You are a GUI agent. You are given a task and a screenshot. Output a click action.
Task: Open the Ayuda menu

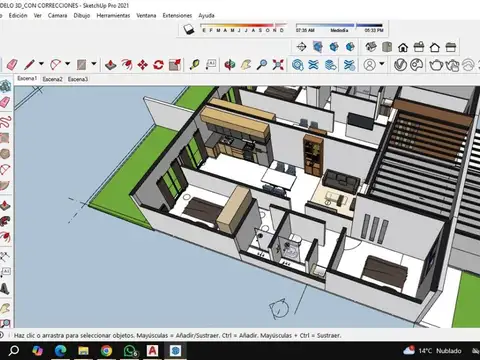tap(206, 15)
